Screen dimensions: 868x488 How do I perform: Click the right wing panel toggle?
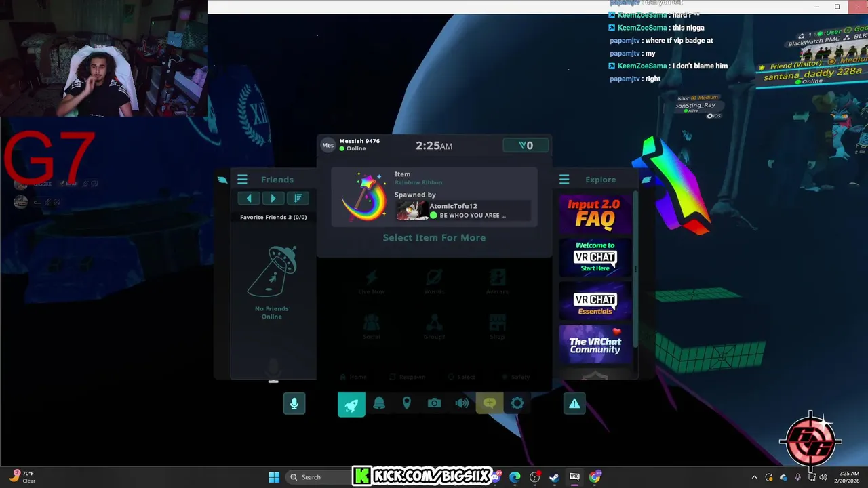(646, 180)
